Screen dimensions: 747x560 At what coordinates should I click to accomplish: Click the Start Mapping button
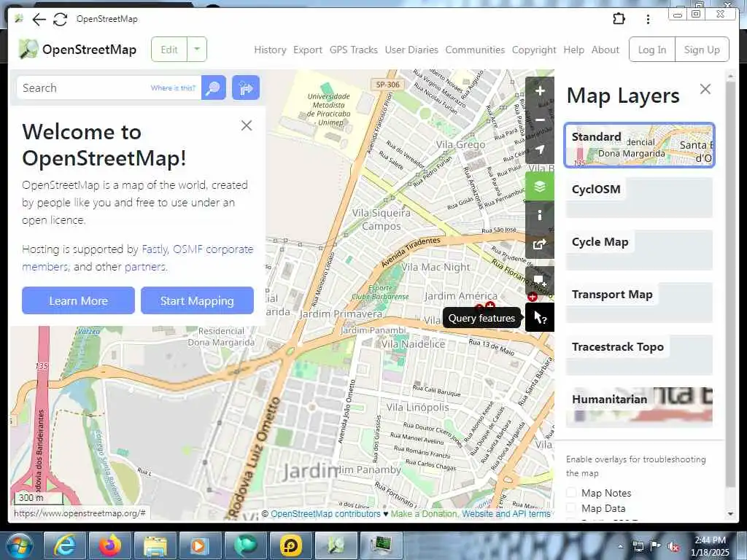pyautogui.click(x=197, y=300)
